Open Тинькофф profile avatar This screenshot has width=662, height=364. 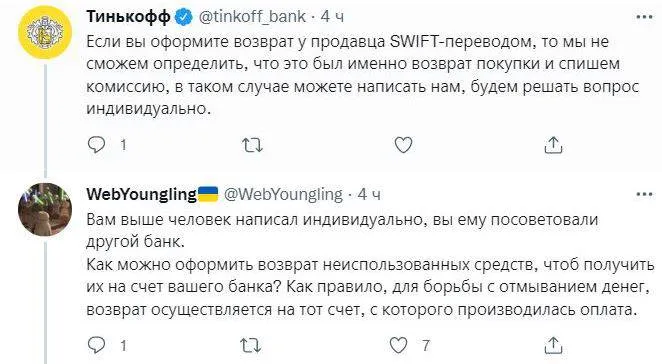[x=45, y=33]
